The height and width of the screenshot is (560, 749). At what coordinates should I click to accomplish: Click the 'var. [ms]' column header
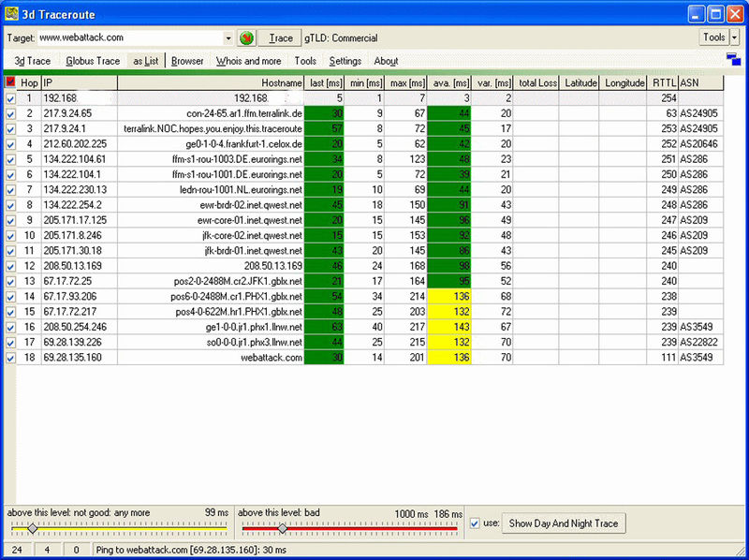click(x=492, y=82)
